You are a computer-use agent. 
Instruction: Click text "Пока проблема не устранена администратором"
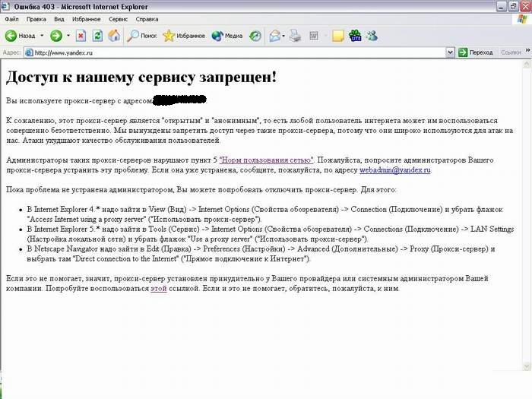pos(90,190)
